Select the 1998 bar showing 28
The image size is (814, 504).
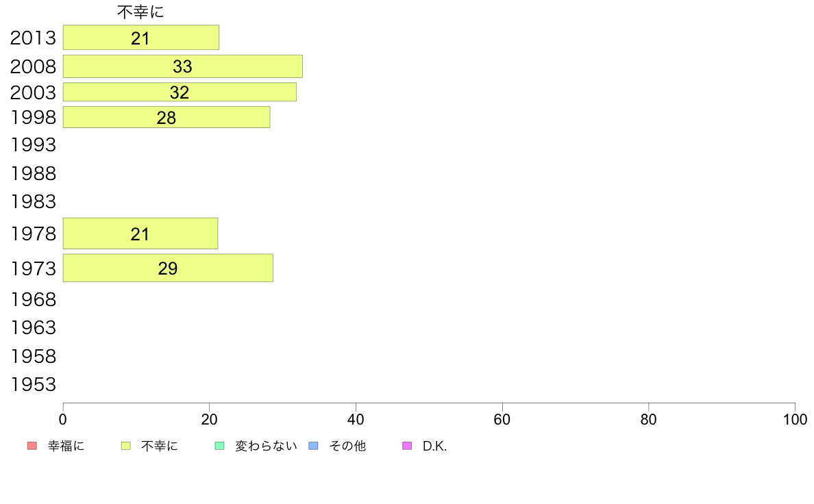[x=166, y=117]
